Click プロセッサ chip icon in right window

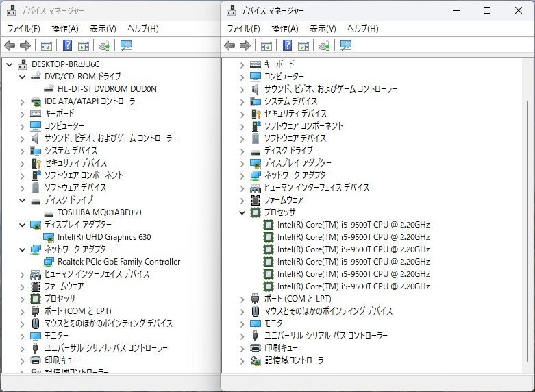click(256, 212)
